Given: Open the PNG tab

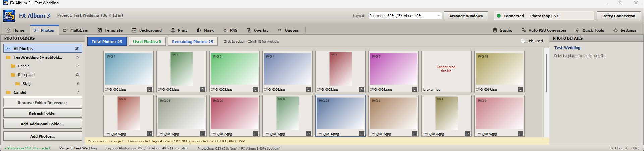Looking at the screenshot, I should (x=230, y=30).
